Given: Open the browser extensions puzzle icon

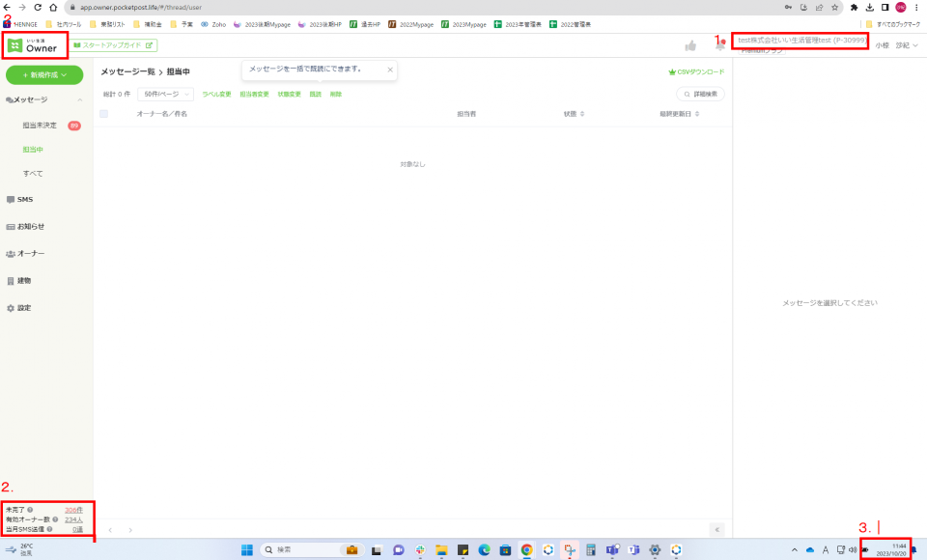Looking at the screenshot, I should click(x=854, y=7).
